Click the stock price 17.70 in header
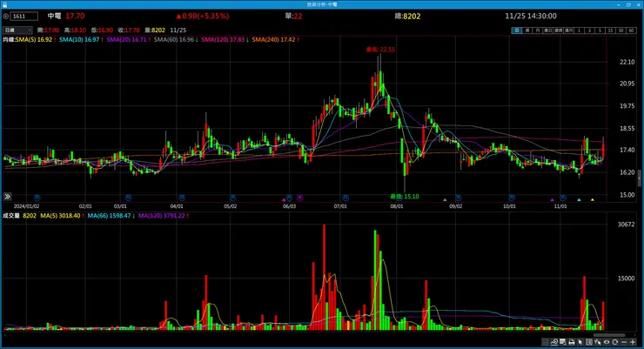644x349 pixels. tap(75, 16)
